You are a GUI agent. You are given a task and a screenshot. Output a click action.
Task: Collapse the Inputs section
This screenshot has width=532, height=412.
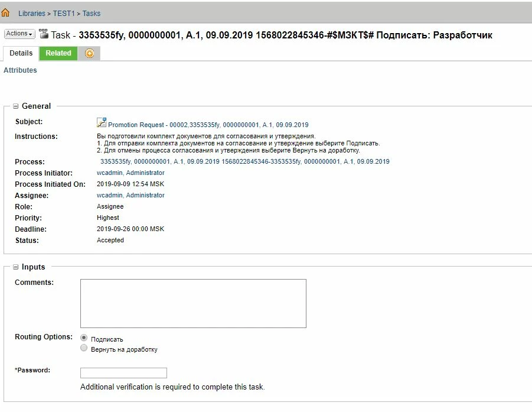pos(15,267)
